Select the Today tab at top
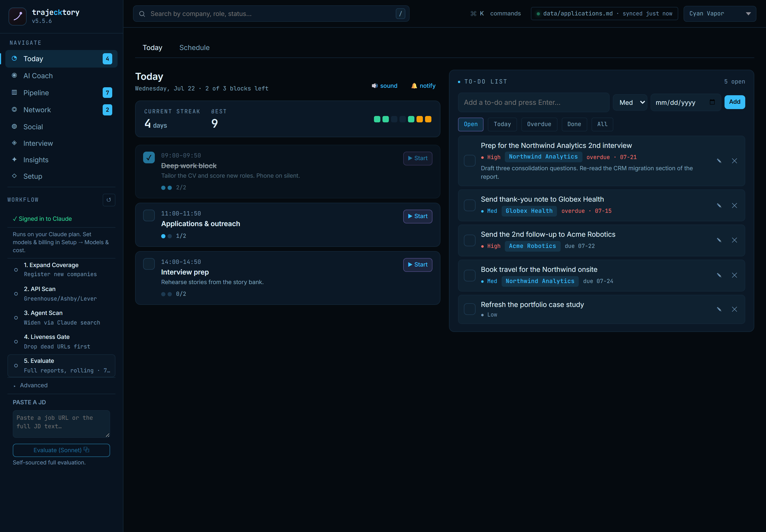 (x=152, y=48)
